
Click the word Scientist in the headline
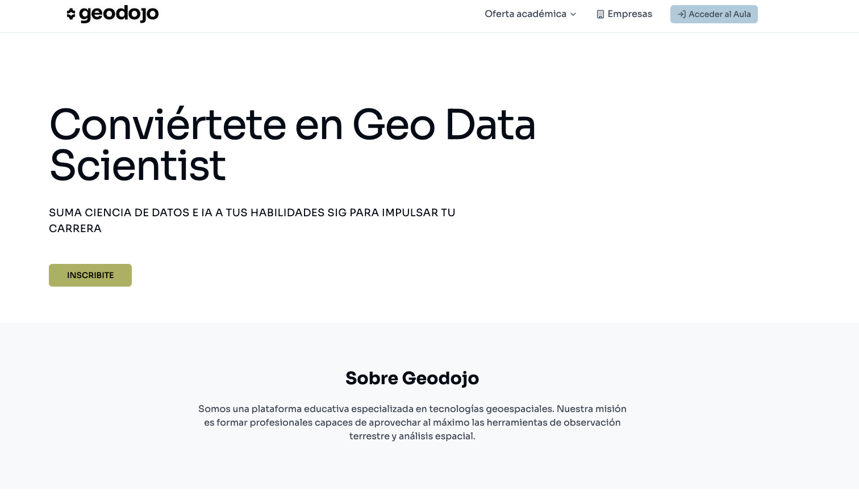point(138,166)
